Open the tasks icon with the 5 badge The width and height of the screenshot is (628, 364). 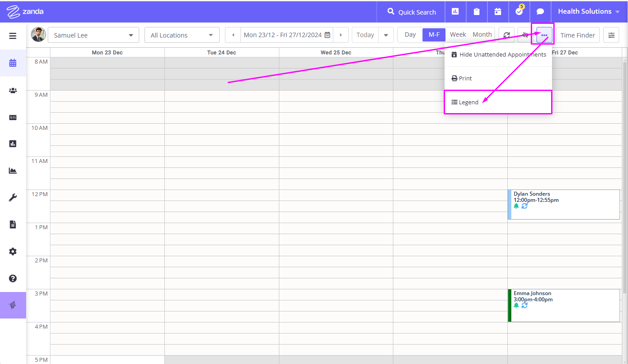pyautogui.click(x=519, y=12)
